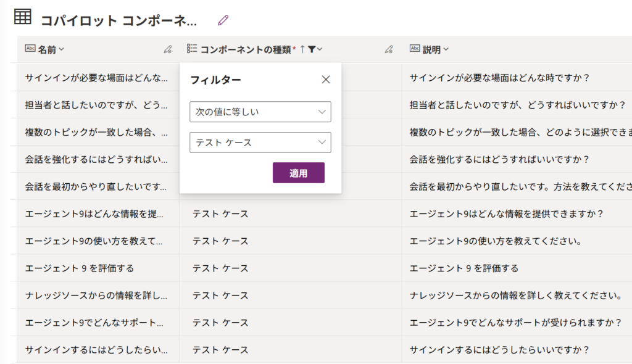Click the table grid icon beside the title
Image resolution: width=632 pixels, height=364 pixels.
click(x=23, y=17)
